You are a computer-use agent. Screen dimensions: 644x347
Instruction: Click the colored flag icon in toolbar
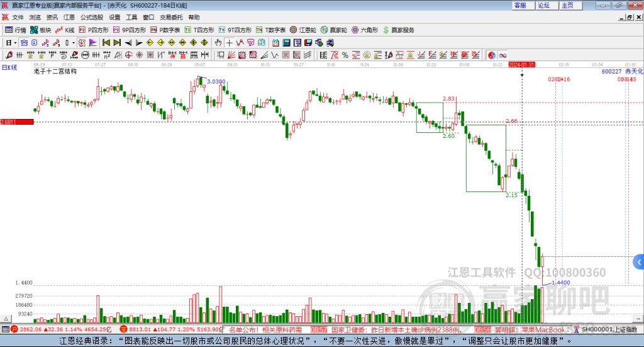pos(93,43)
